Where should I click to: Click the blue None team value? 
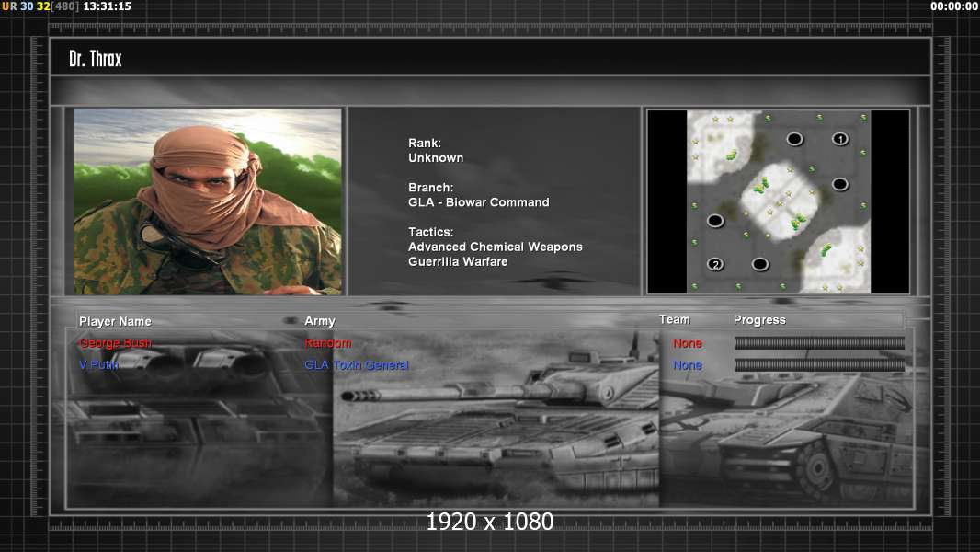pos(688,365)
